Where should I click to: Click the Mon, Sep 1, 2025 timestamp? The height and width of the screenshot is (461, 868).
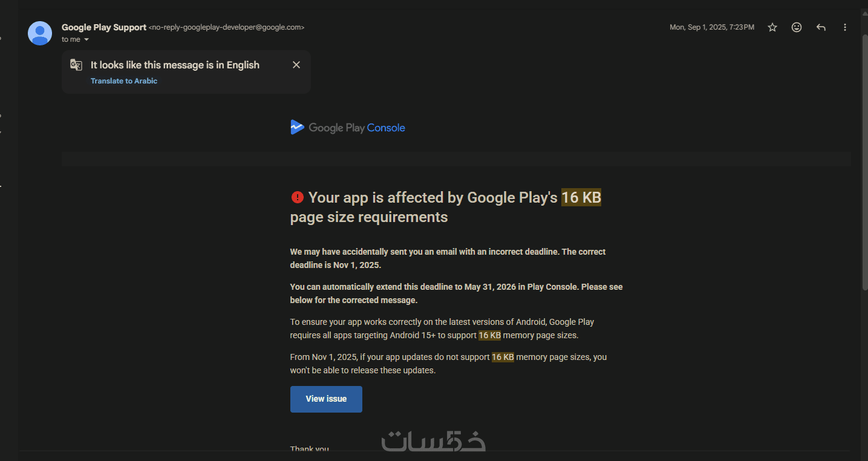(711, 27)
